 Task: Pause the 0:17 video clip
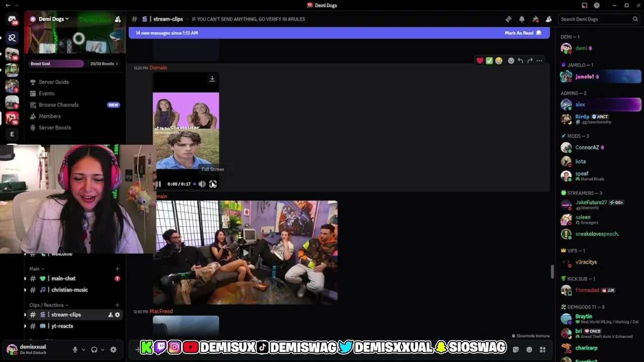[158, 184]
